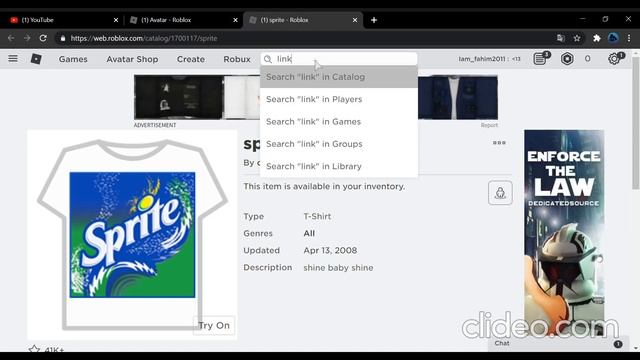Bookmark this page with the star icon
This screenshot has height=360, width=640.
(577, 38)
